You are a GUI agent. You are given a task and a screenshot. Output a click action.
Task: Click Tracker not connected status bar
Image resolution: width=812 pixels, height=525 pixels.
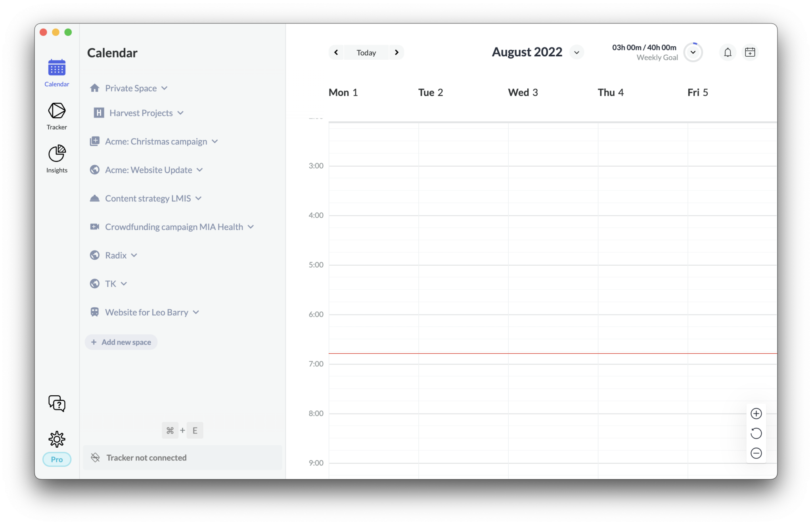pyautogui.click(x=182, y=458)
